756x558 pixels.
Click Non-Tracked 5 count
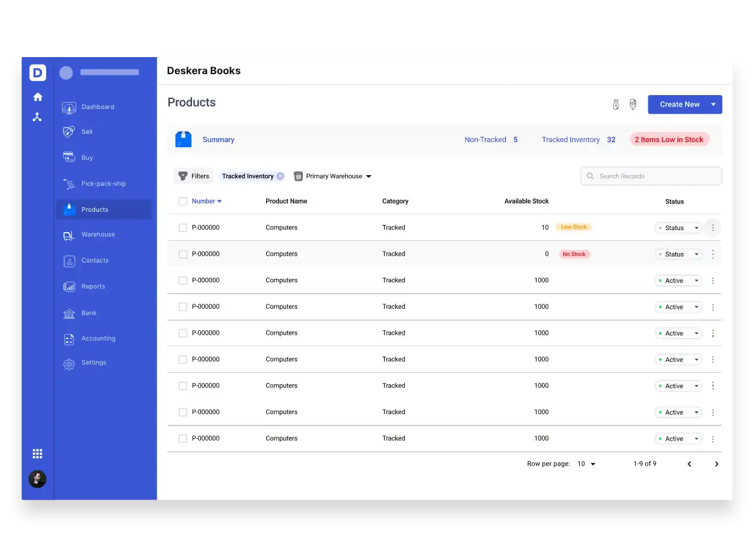(x=491, y=140)
